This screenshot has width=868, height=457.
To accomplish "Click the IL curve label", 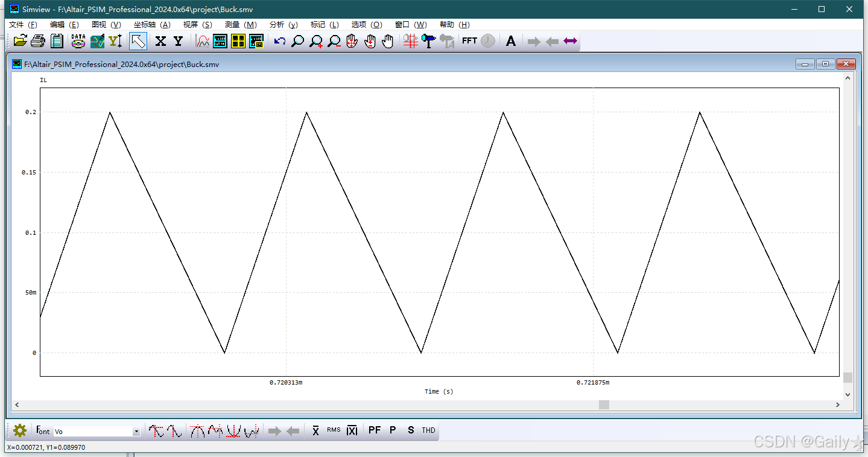I will point(43,80).
